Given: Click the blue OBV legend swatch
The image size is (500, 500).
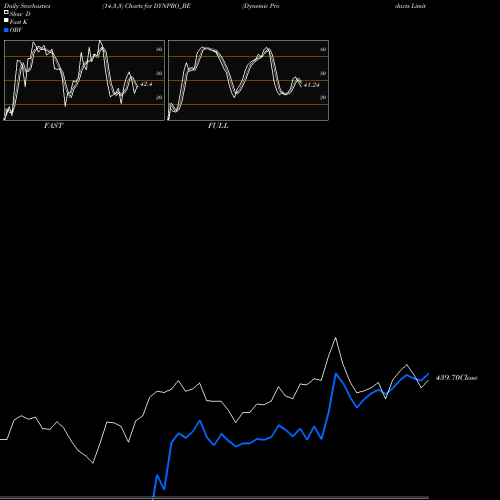Looking at the screenshot, I should [x=6, y=30].
